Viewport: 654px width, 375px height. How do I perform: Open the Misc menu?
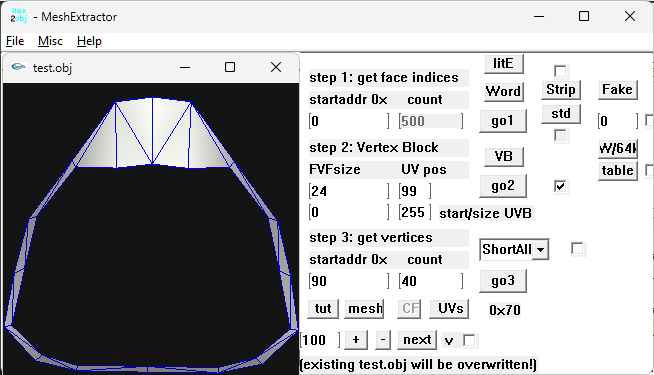[50, 41]
